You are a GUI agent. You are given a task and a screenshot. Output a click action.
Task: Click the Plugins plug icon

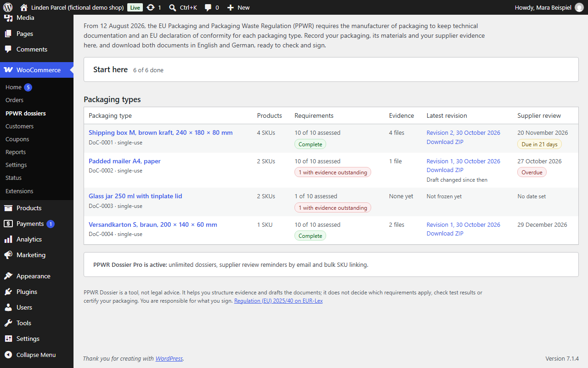coord(8,292)
